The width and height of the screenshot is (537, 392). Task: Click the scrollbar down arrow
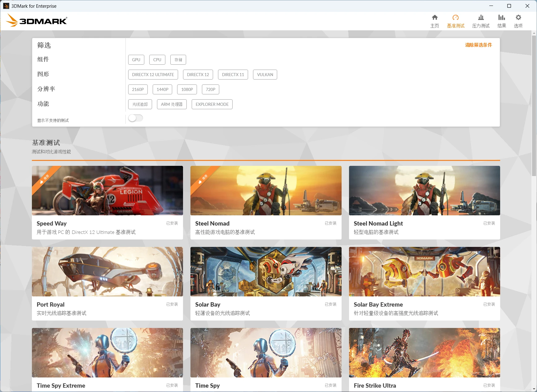[534, 389]
